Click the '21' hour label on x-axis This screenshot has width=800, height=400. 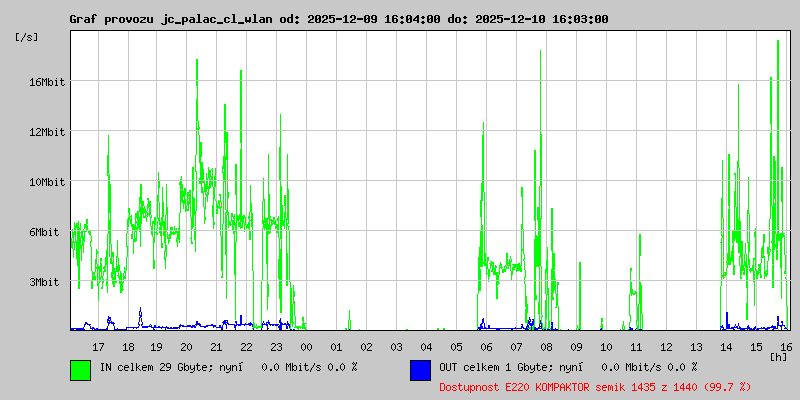[216, 347]
